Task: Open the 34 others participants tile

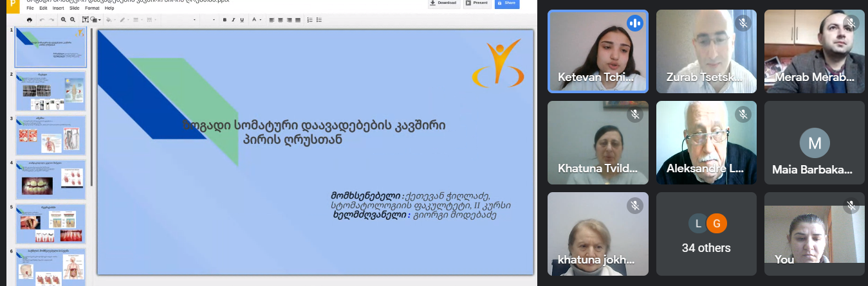Action: click(706, 233)
